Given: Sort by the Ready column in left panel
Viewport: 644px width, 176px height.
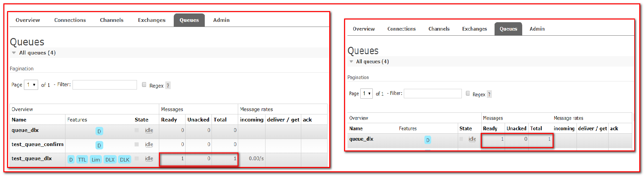Looking at the screenshot, I should pos(169,120).
